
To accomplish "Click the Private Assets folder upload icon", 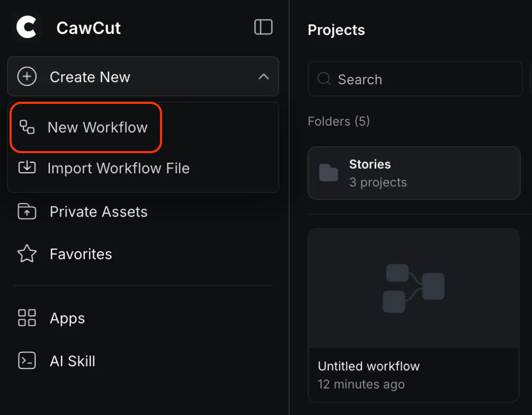I will click(27, 211).
